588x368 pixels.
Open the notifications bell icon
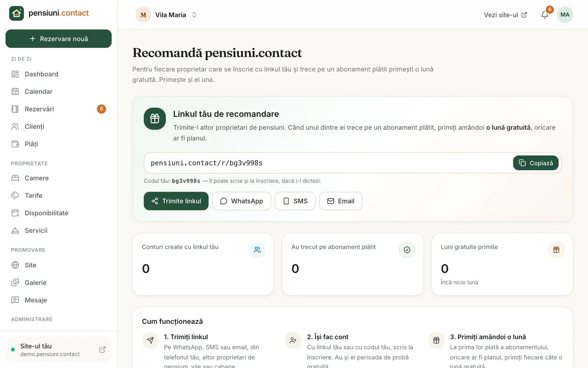[x=545, y=15]
